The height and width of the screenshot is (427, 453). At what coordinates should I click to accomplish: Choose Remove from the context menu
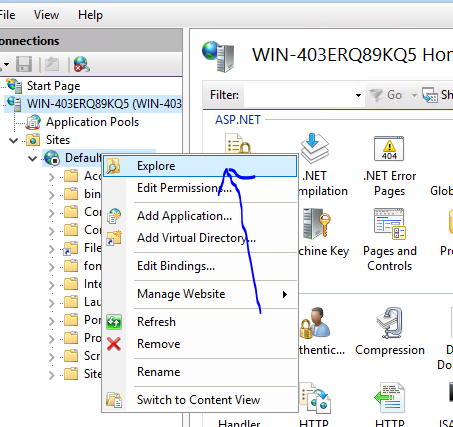tap(200, 344)
